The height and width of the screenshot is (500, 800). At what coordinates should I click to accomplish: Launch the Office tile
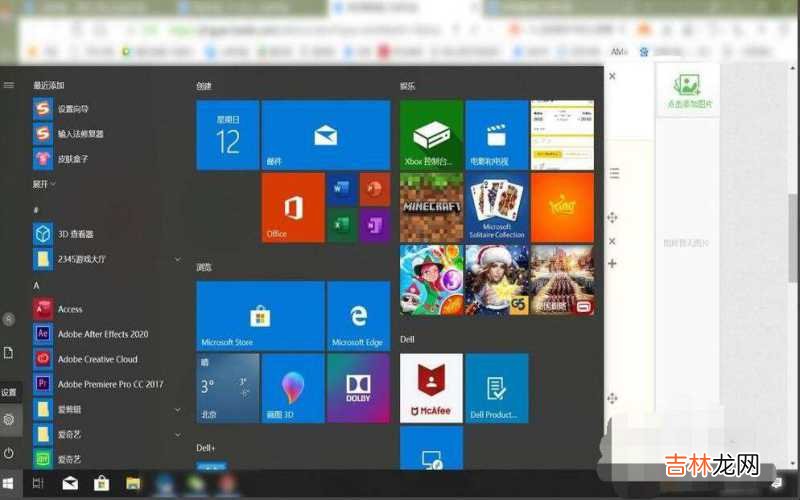coord(293,208)
